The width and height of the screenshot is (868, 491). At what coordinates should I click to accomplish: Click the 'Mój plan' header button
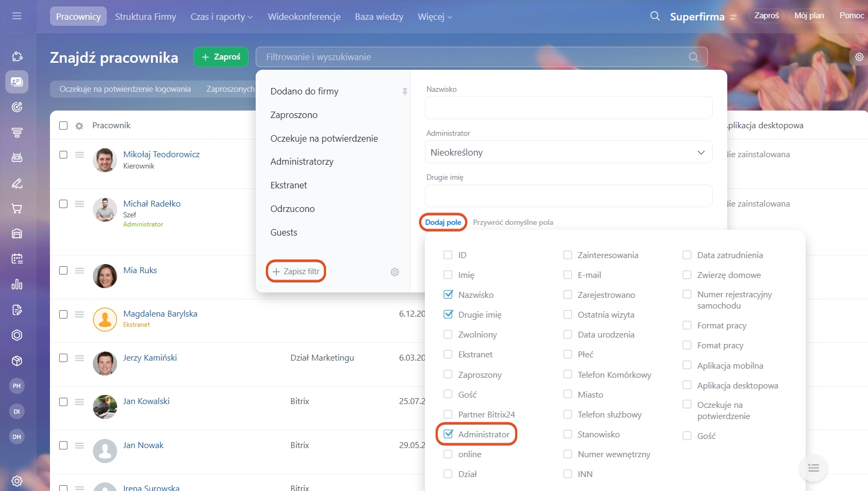point(809,16)
